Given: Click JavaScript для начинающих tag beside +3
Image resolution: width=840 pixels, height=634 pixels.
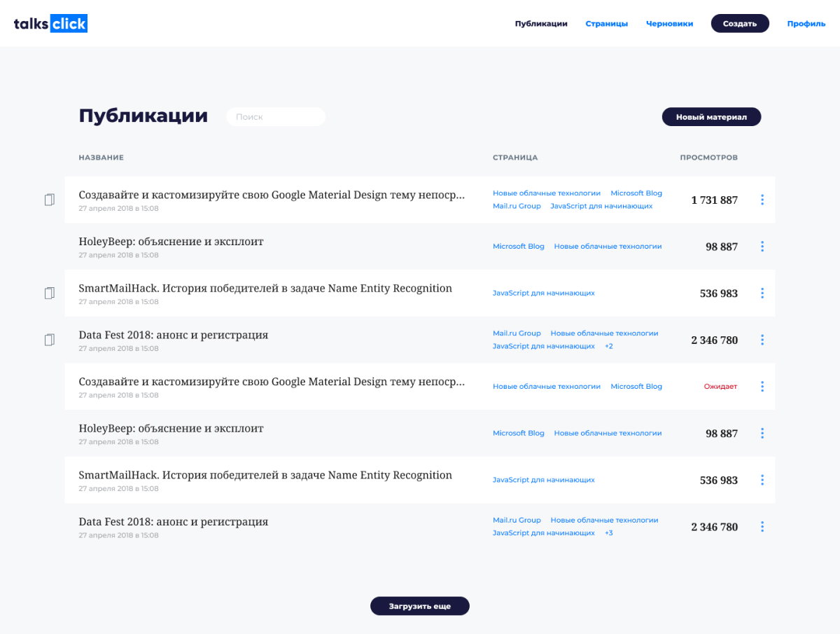Looking at the screenshot, I should point(544,533).
